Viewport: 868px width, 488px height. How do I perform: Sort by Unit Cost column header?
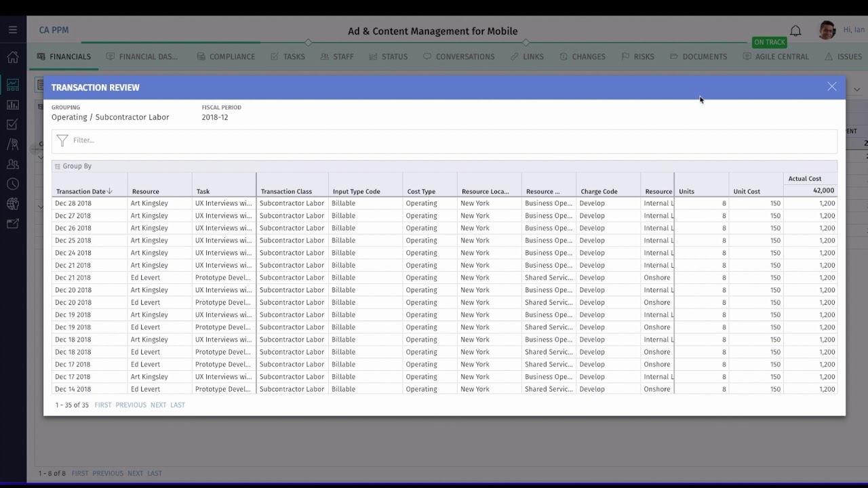click(747, 192)
